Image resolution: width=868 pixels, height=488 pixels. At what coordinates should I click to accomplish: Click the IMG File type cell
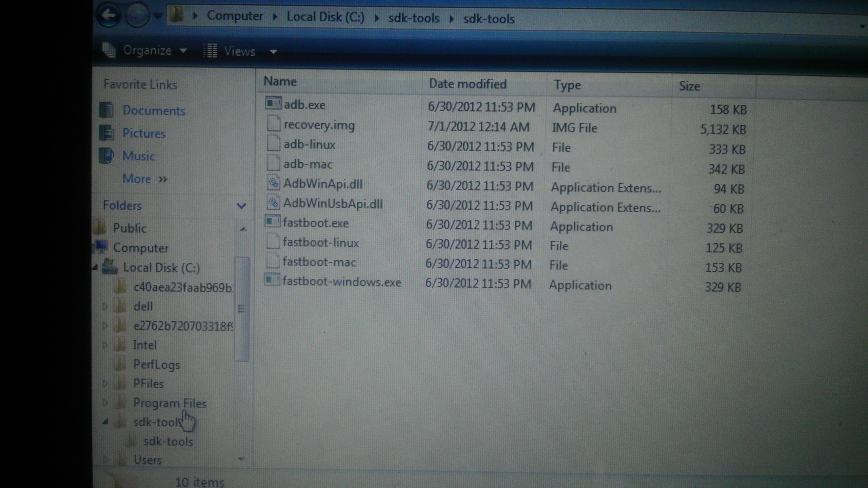[574, 128]
